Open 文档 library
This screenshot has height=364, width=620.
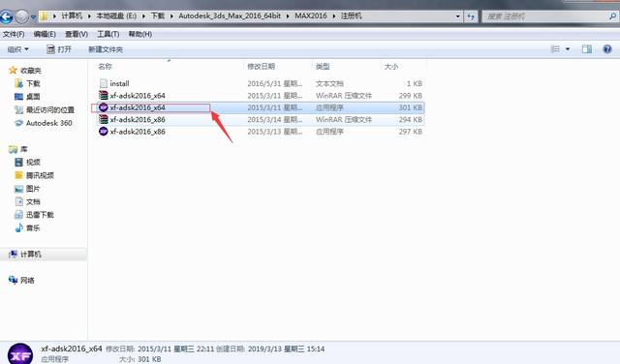(x=33, y=201)
